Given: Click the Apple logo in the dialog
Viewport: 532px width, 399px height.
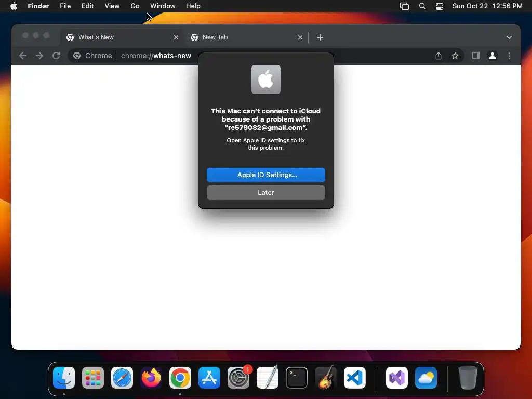Looking at the screenshot, I should tap(265, 79).
